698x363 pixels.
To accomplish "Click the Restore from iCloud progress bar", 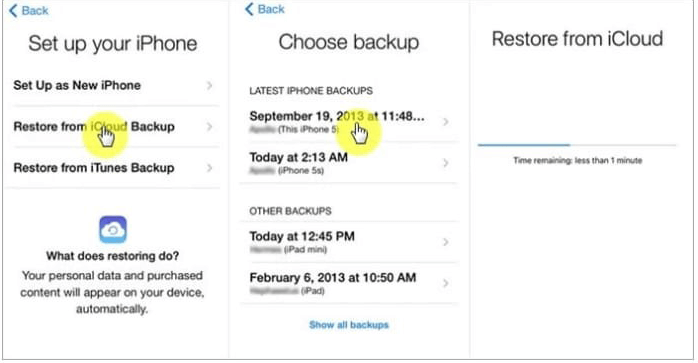I will click(577, 145).
